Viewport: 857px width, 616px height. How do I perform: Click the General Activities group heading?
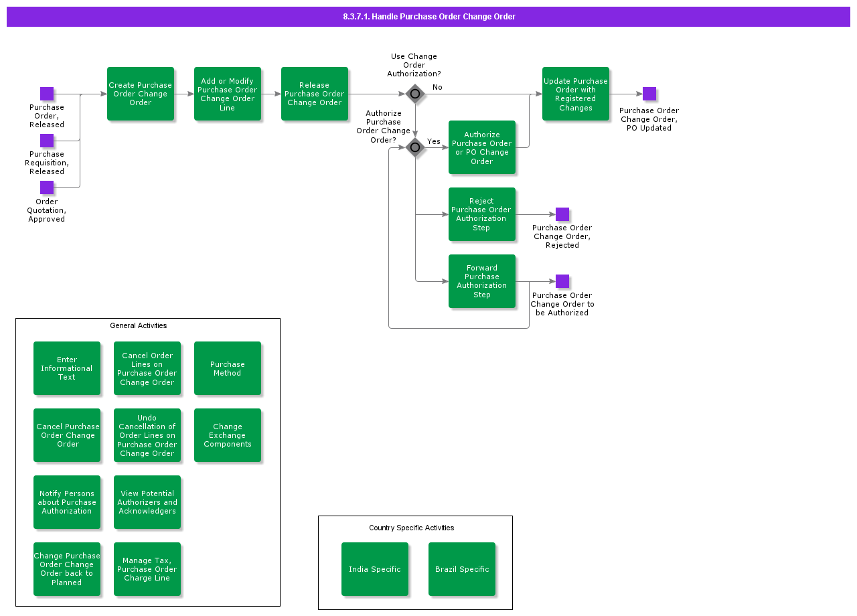coord(139,325)
